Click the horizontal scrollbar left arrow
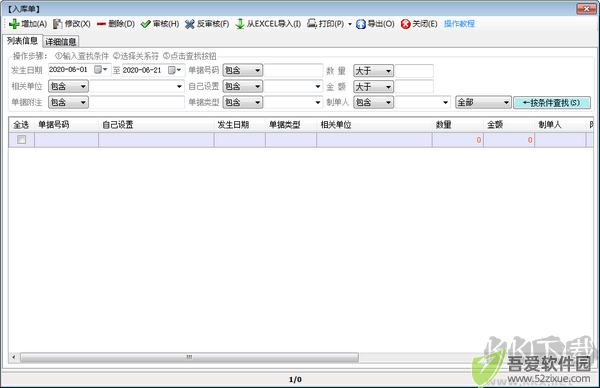 [x=14, y=357]
